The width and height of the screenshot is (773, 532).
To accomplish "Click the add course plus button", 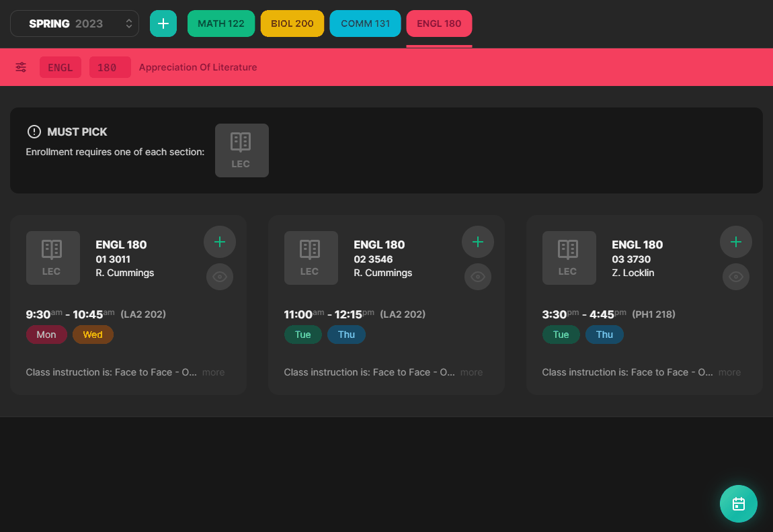I will coord(163,24).
